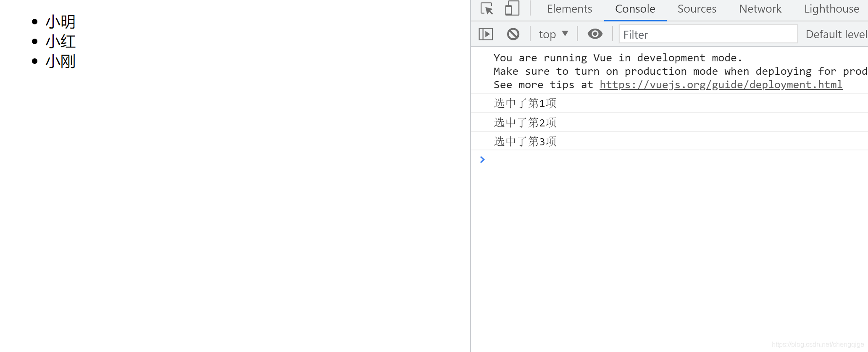Image resolution: width=868 pixels, height=352 pixels.
Task: Toggle the device toolbar icon
Action: tap(512, 9)
